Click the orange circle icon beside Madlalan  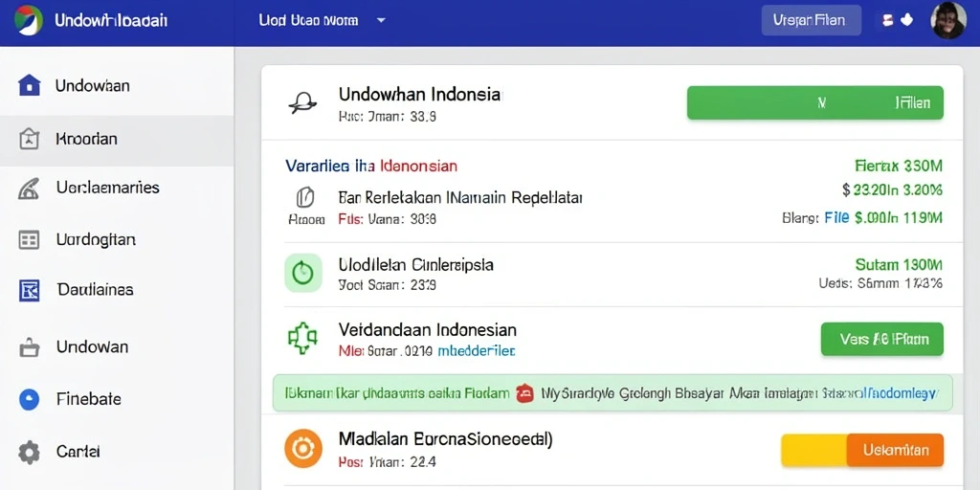point(303,448)
